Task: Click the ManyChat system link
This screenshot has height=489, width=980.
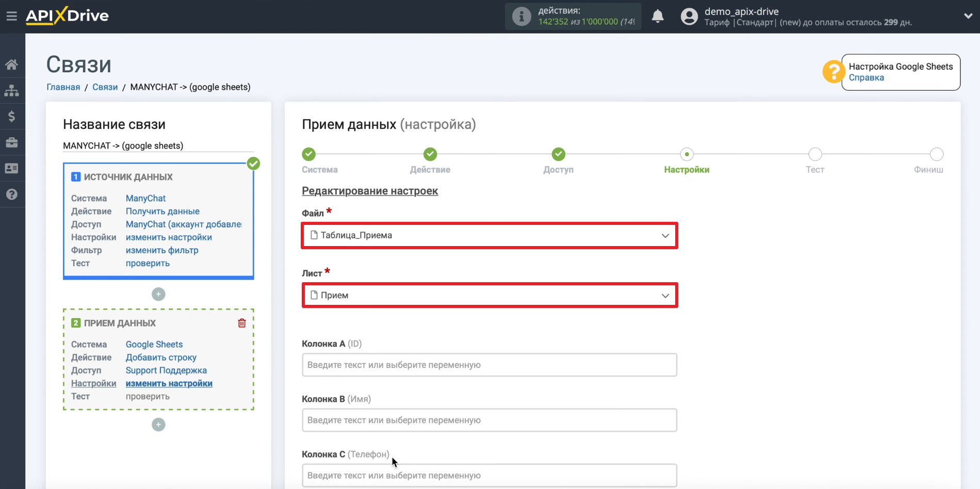Action: 145,198
